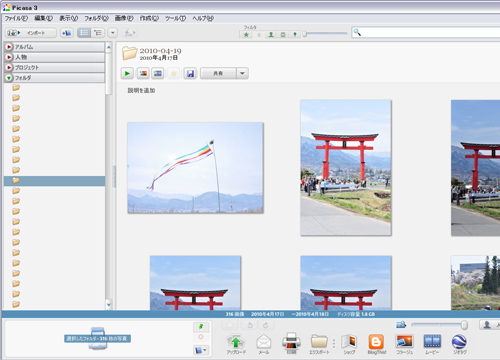Switch to tree folder view

(98, 33)
